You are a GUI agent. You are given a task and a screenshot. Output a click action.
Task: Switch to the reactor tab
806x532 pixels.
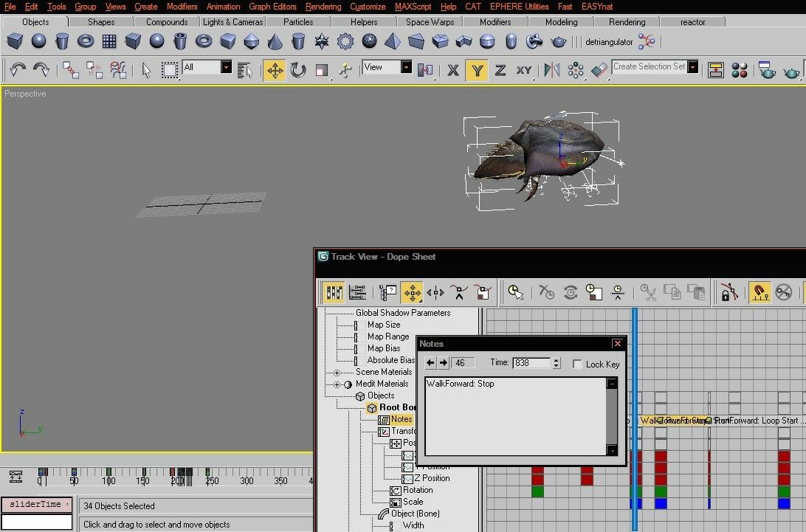(692, 22)
